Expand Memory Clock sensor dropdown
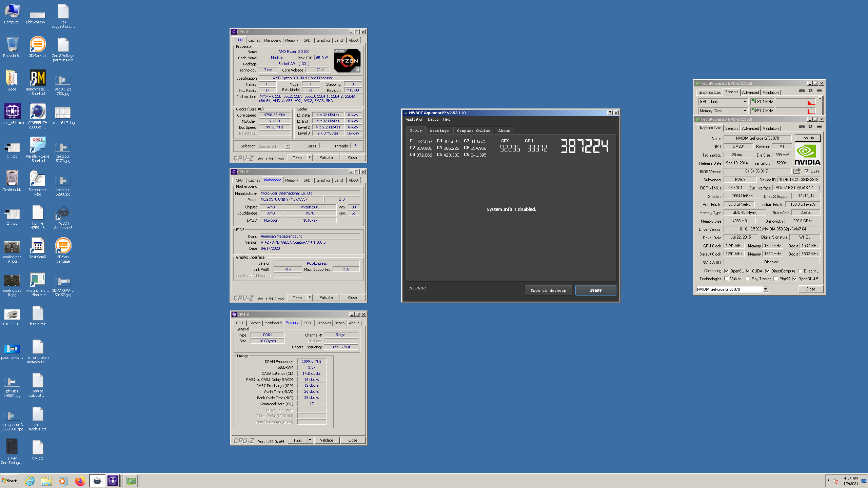 [745, 110]
